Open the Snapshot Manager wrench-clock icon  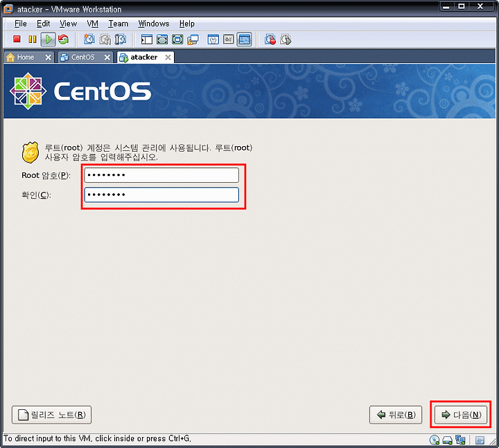click(x=121, y=39)
